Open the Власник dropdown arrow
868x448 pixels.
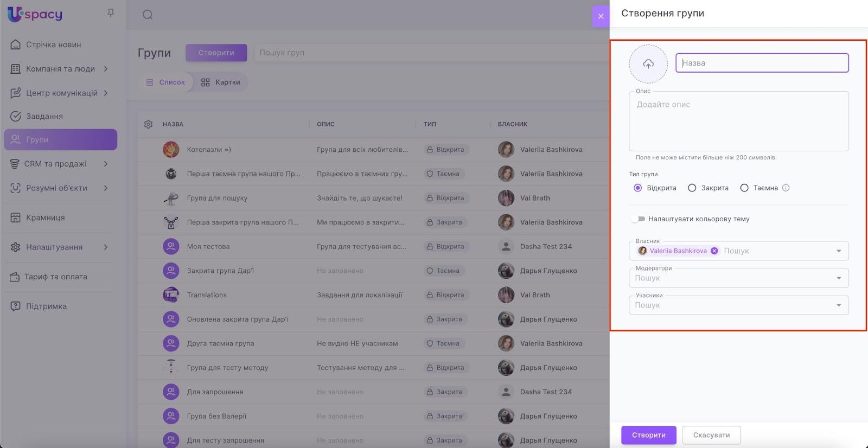point(839,251)
